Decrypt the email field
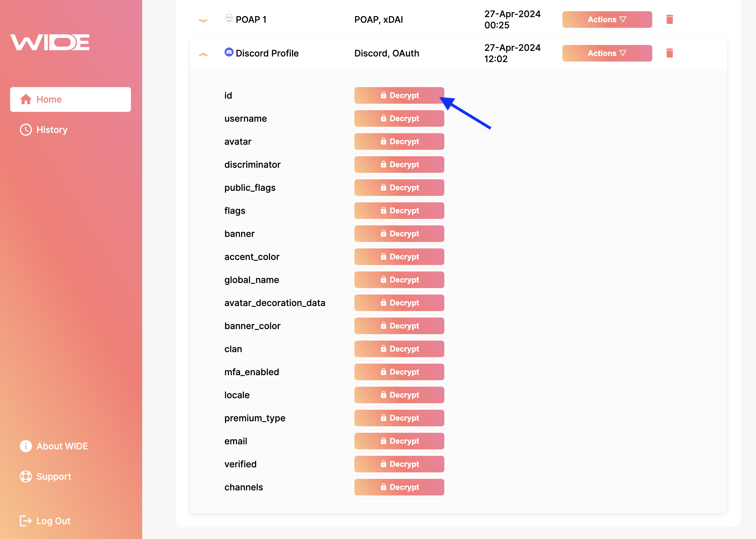 tap(399, 441)
